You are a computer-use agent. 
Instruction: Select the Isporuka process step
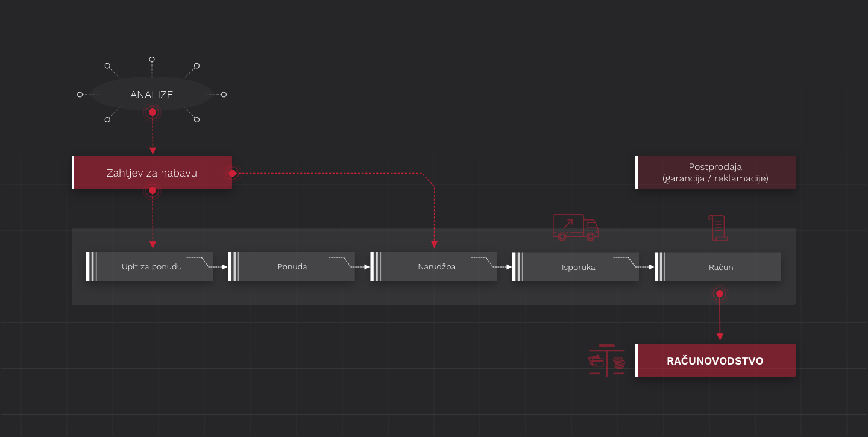[x=577, y=266]
